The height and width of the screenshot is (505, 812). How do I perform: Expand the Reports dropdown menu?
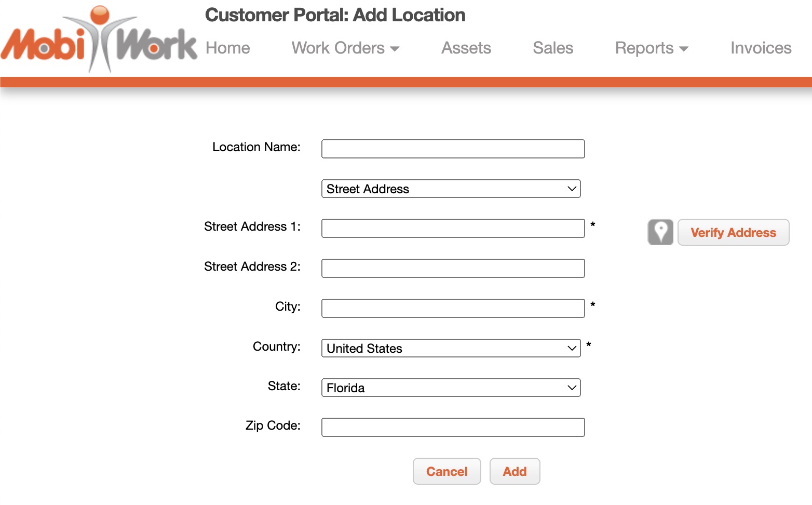pyautogui.click(x=651, y=48)
